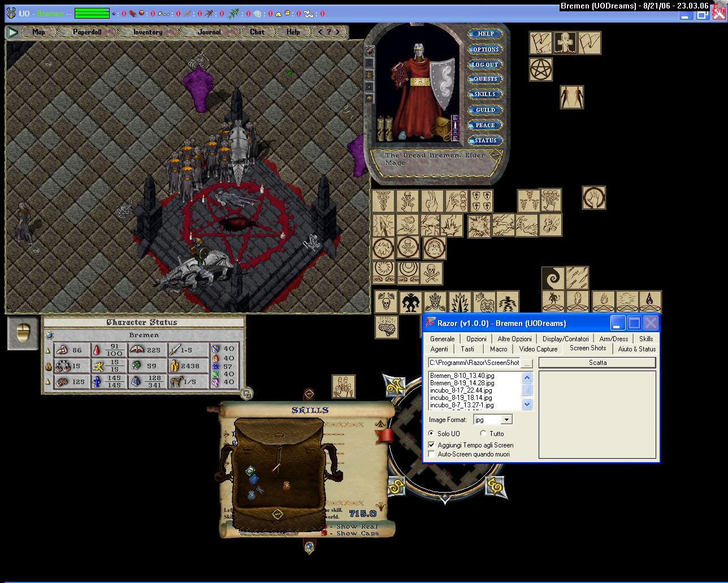
Task: Click the overlapping-squares button at status gump corner
Action: (246, 393)
